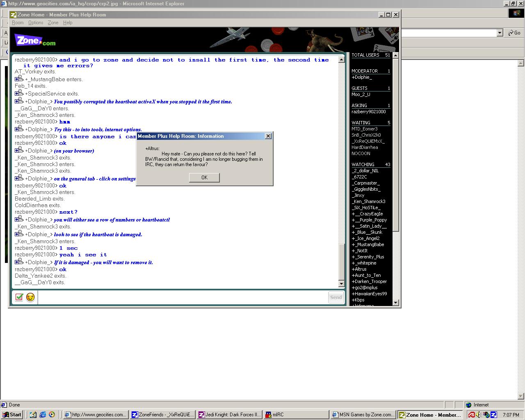Viewport: 525px width, 420px height.
Task: Select _Carpmaster_ in WATCHING list
Action: 366,183
